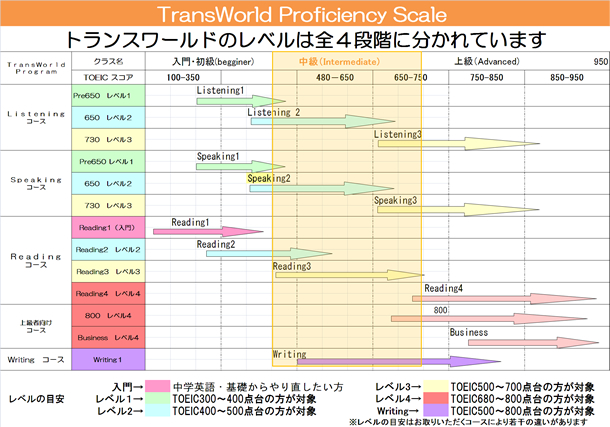Click "Pre650 レベル1" cell in Speaking course
610x427 pixels.
click(x=109, y=161)
